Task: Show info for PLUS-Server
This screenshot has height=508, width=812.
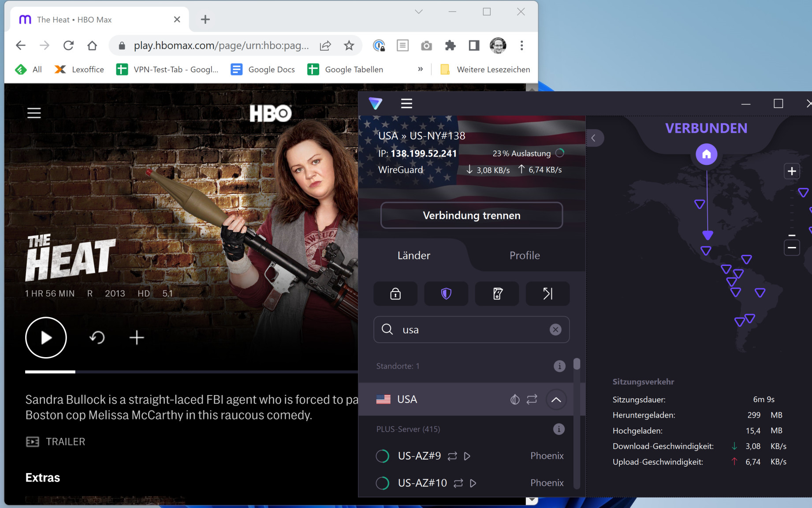Action: (559, 429)
